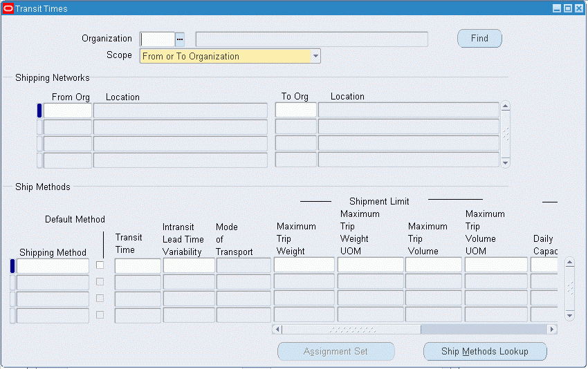Click the first Transit Time field
Viewport: 588px width, 369px height.
[x=138, y=266]
